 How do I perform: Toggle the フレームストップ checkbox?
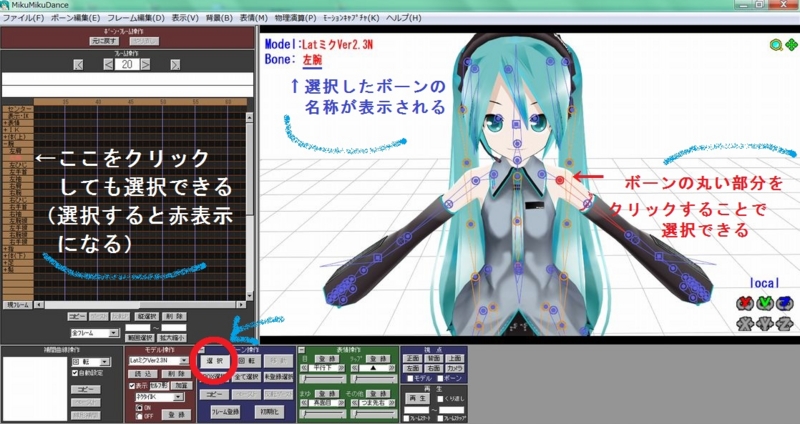point(440,418)
